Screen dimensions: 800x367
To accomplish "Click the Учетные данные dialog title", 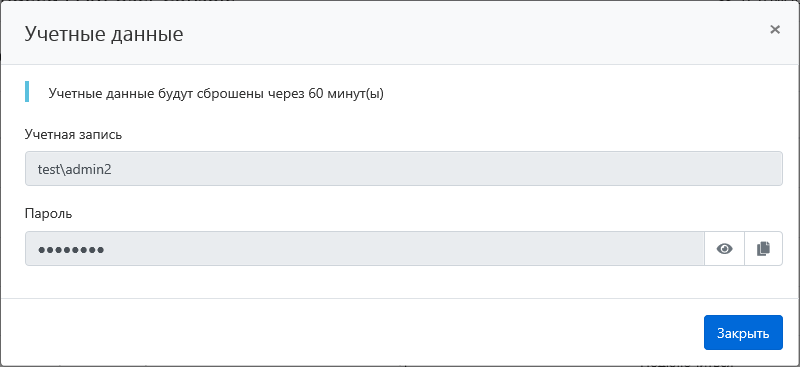I will (104, 34).
